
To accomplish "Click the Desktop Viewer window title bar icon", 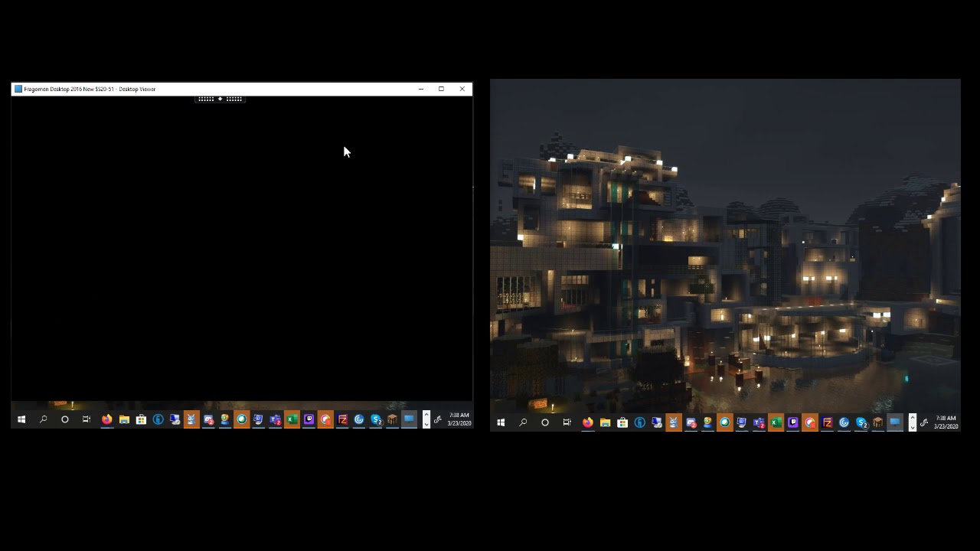I will [x=18, y=90].
